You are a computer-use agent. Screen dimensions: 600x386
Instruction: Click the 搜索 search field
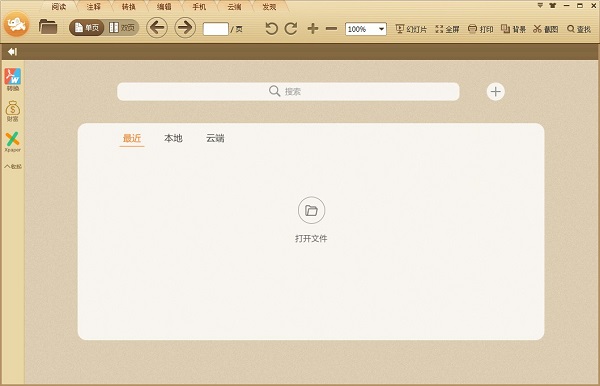click(288, 91)
